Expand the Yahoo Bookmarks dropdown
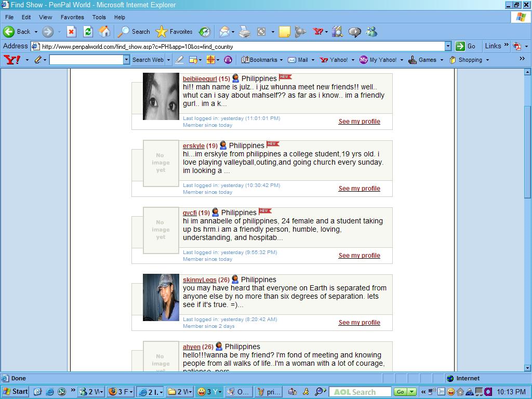The width and height of the screenshot is (532, 399). (x=281, y=60)
